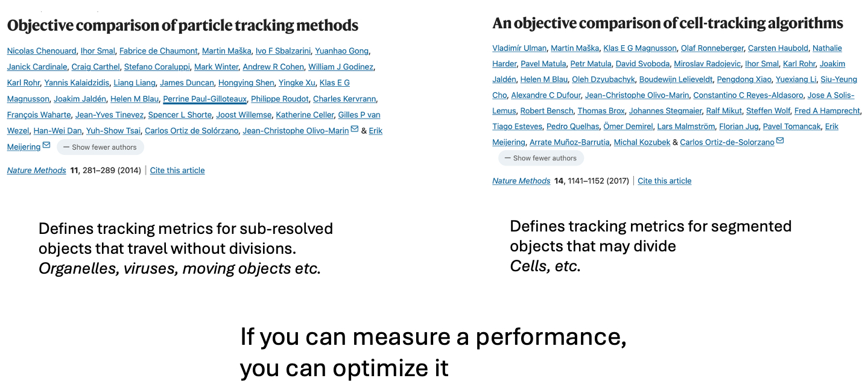Open Olaf Ronneberger's author page
The height and width of the screenshot is (384, 868).
(x=712, y=48)
